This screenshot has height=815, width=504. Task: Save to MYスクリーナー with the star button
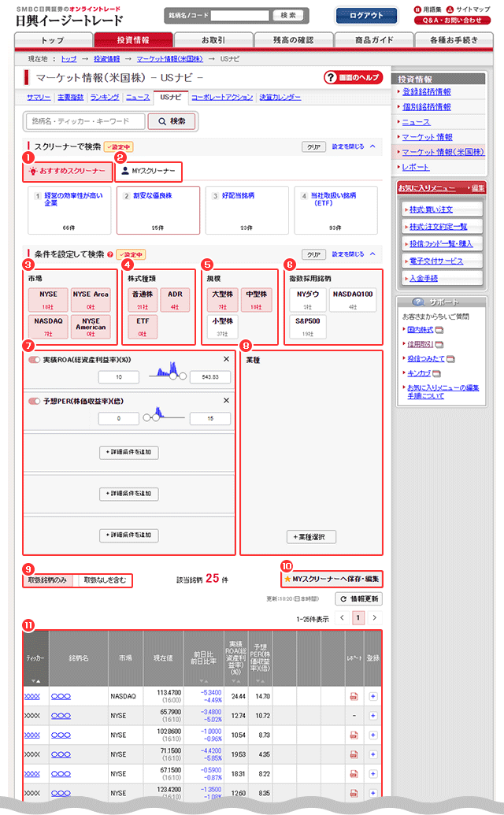(x=331, y=579)
